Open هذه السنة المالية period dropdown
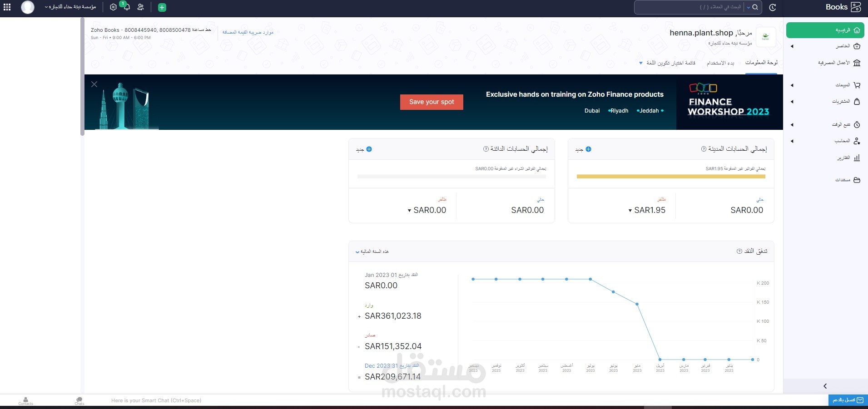 click(x=372, y=251)
